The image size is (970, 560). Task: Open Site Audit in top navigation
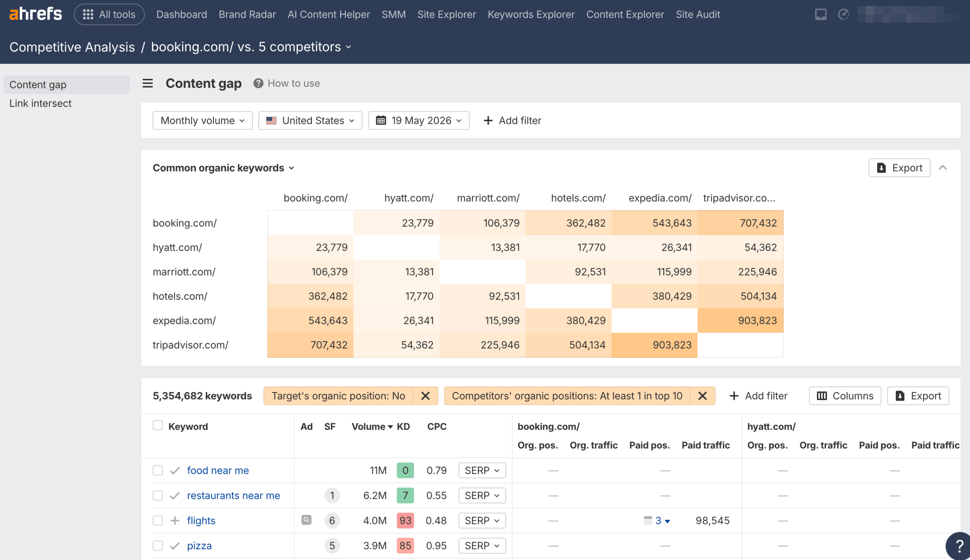698,14
